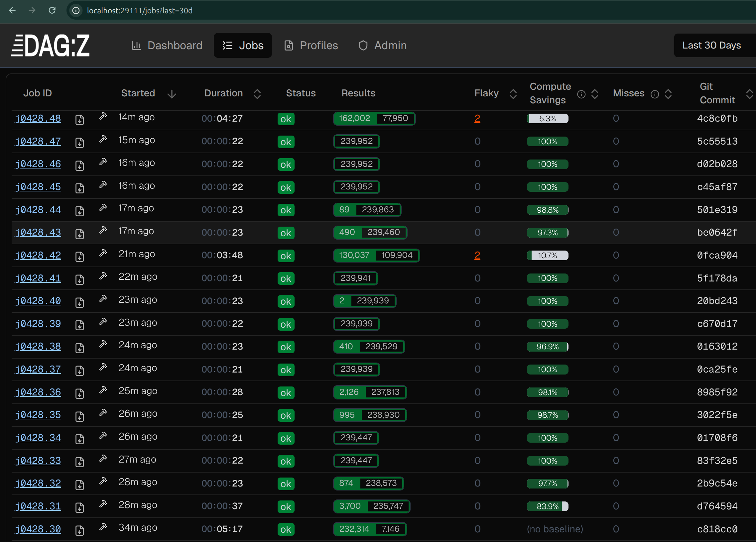View site information icon in address bar

(76, 10)
